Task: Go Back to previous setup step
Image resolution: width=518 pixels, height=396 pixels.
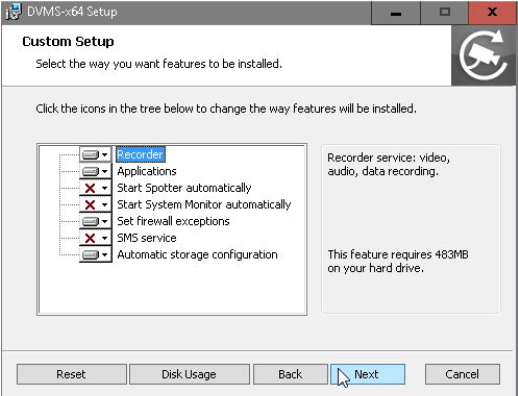Action: tap(290, 374)
